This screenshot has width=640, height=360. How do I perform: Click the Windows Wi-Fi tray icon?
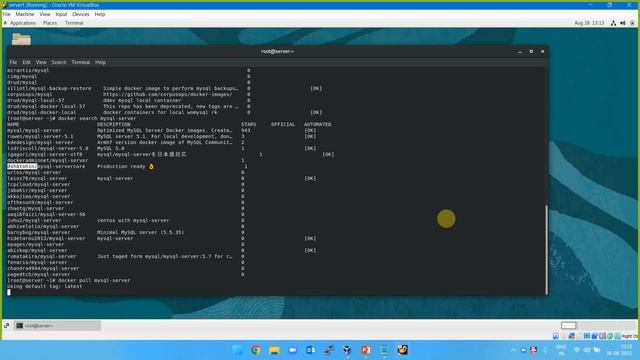[577, 350]
